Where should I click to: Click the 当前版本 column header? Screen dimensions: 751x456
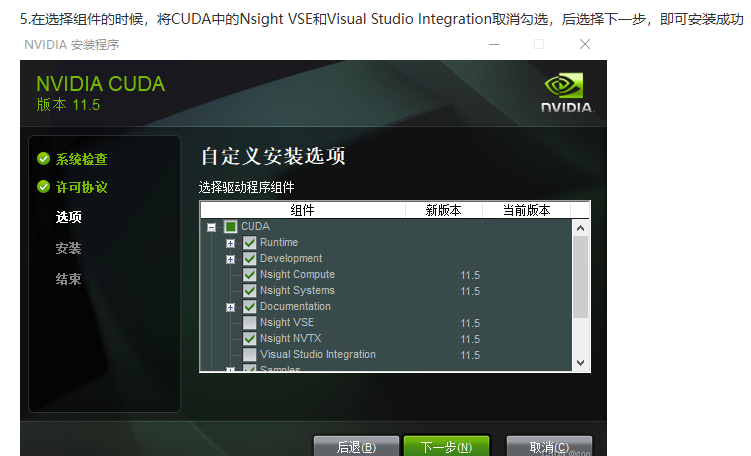[x=526, y=210]
